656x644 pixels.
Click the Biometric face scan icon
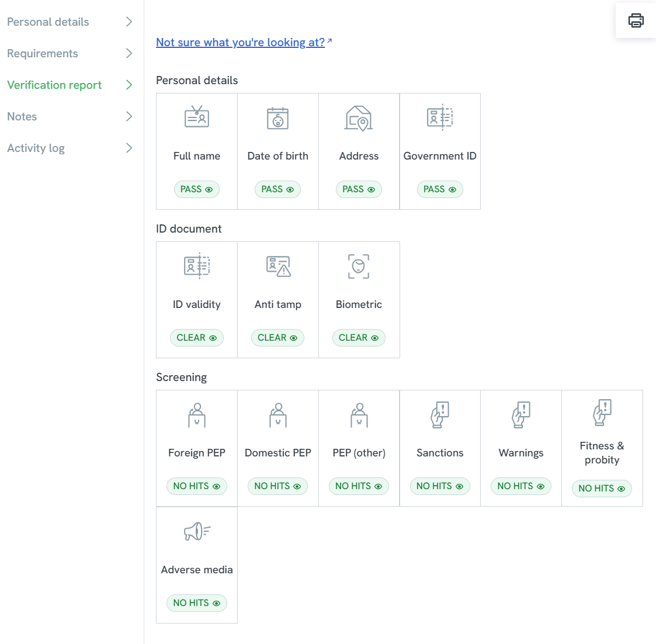(x=359, y=266)
